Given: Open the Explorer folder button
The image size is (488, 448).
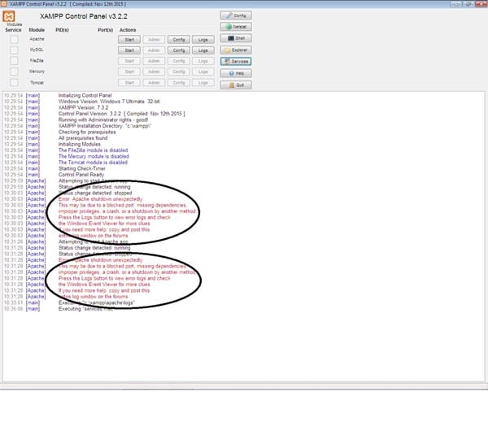Looking at the screenshot, I should pos(236,50).
